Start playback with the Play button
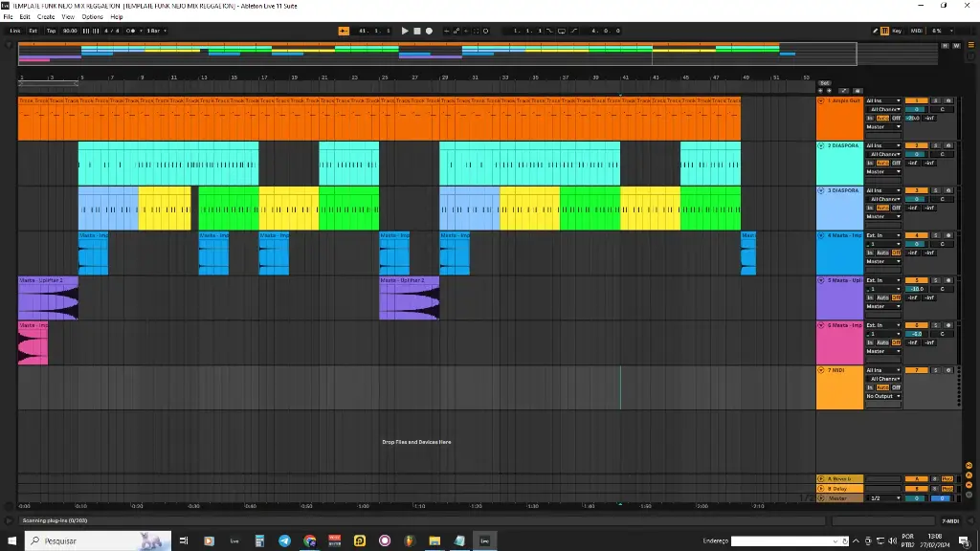980x551 pixels. tap(405, 31)
